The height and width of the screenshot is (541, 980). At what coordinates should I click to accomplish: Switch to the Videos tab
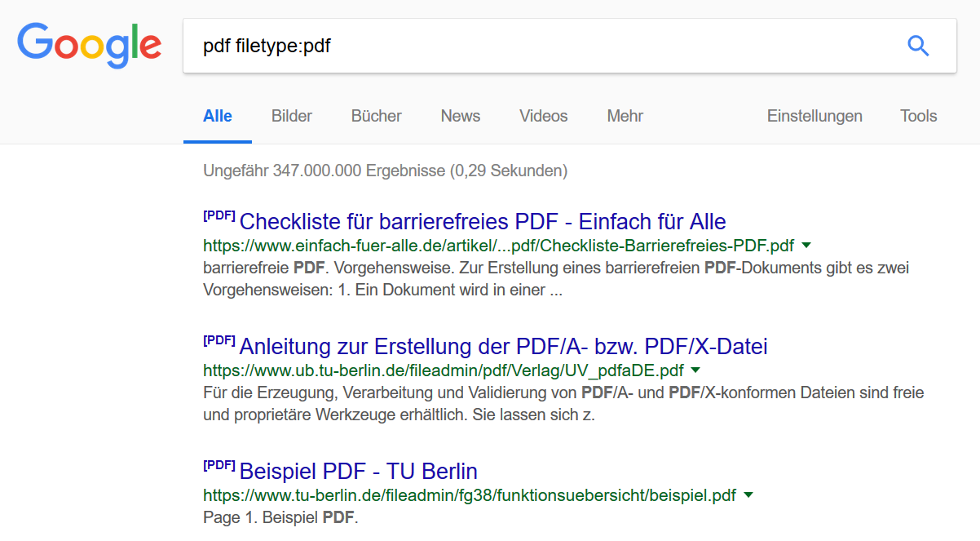point(543,116)
